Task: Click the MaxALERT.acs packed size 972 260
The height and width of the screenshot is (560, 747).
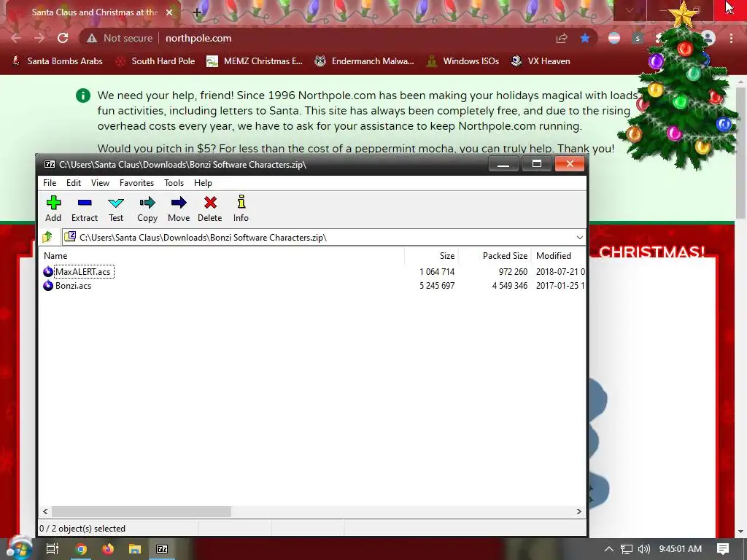Action: pos(513,271)
